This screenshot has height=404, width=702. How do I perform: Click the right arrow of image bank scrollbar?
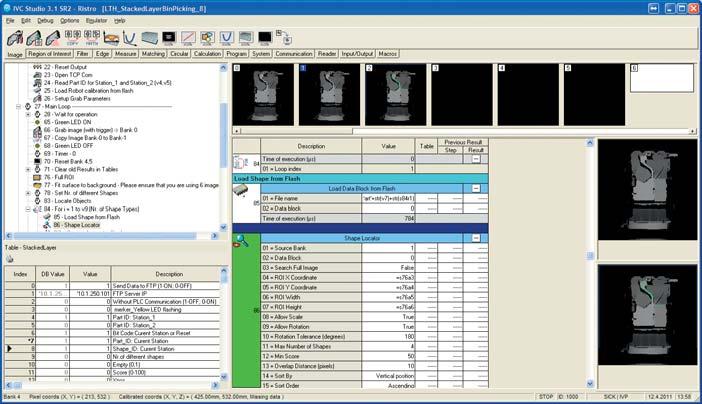point(693,131)
